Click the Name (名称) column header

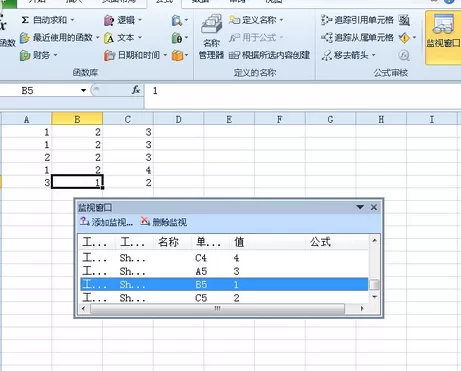click(172, 242)
